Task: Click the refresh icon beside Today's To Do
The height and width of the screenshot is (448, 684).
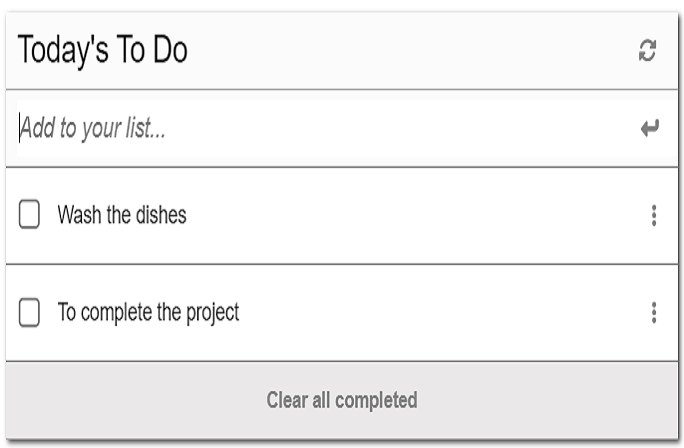Action: point(648,51)
